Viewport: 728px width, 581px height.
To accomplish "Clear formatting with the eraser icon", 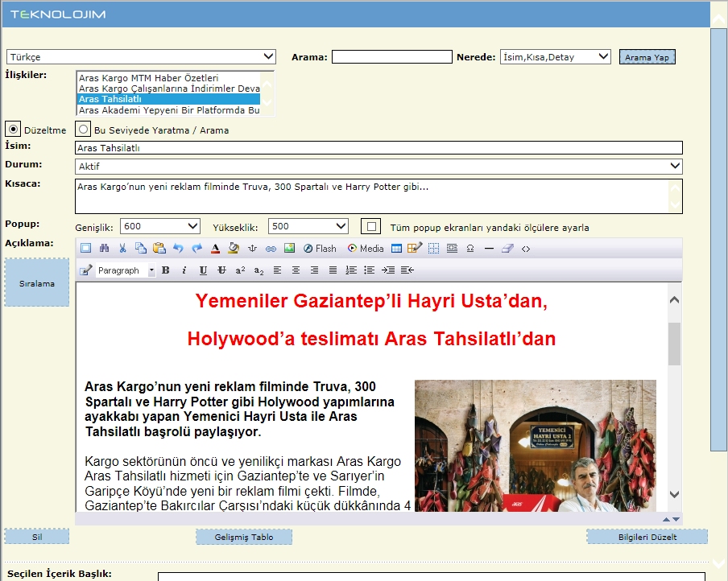I will coord(507,249).
